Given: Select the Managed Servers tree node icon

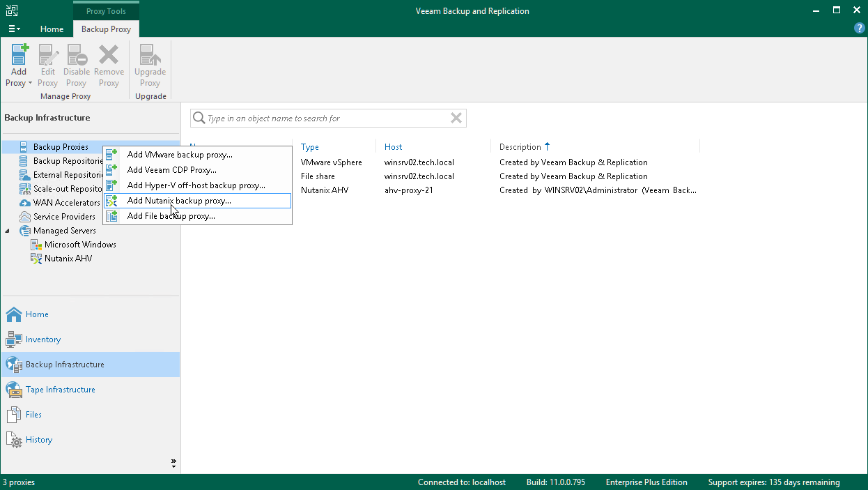Looking at the screenshot, I should [x=24, y=231].
